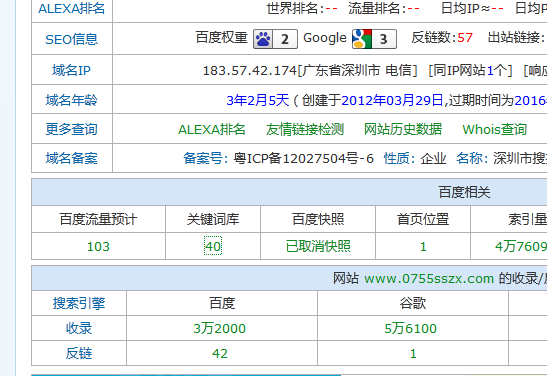Click 域名备案 row header

[x=72, y=158]
